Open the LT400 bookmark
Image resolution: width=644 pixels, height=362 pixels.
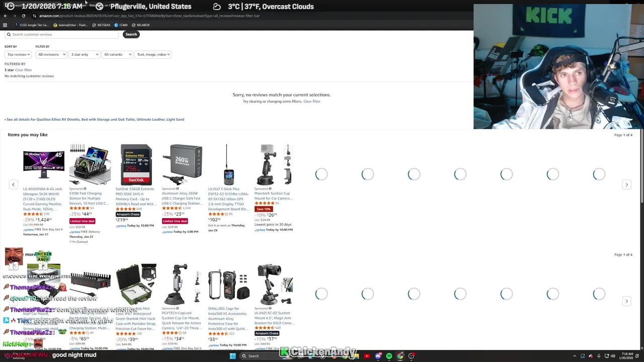click(121, 25)
